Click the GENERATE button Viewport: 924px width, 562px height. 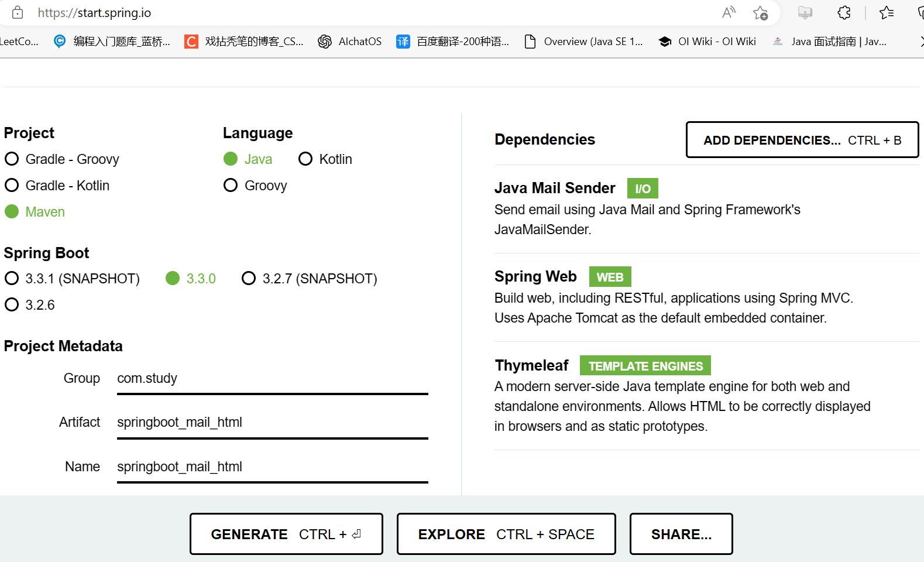[x=286, y=534]
